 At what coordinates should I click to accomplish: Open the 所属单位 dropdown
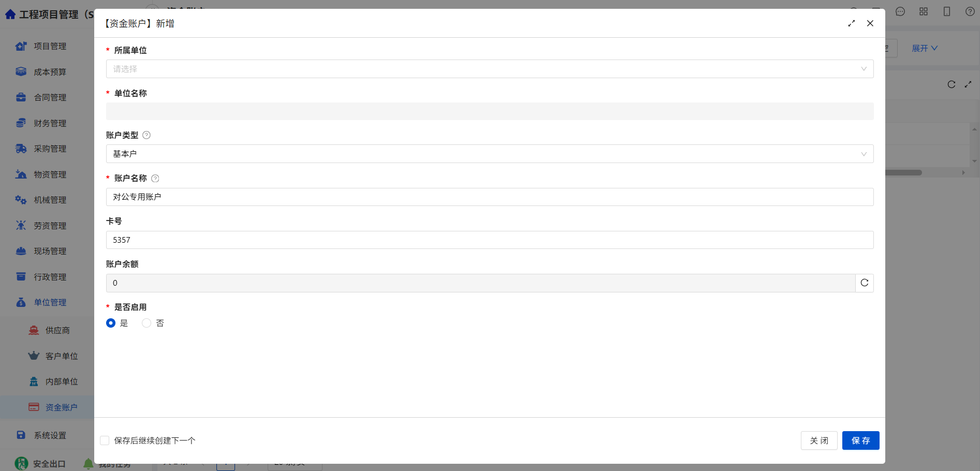tap(490, 69)
